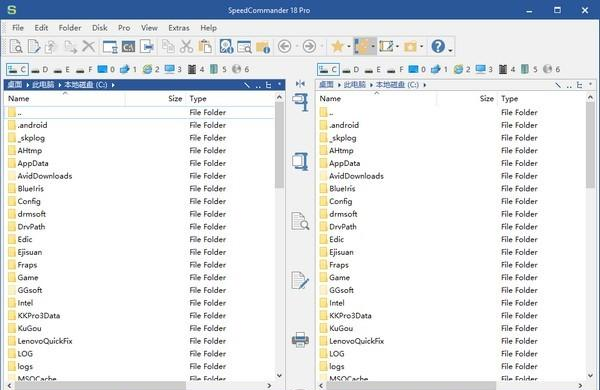Click right panel scrollbar down arrow
Image resolution: width=600 pixels, height=390 pixels.
click(590, 376)
